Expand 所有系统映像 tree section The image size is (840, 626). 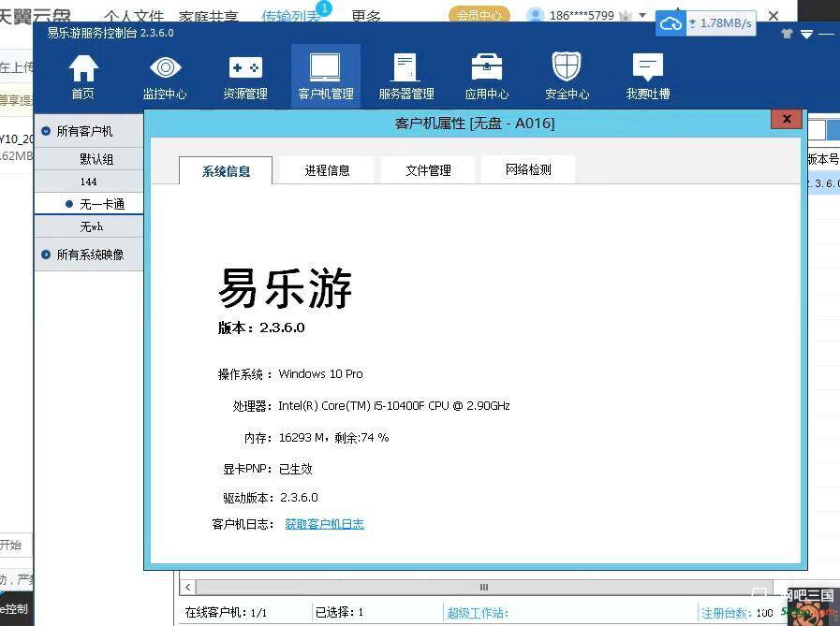46,255
